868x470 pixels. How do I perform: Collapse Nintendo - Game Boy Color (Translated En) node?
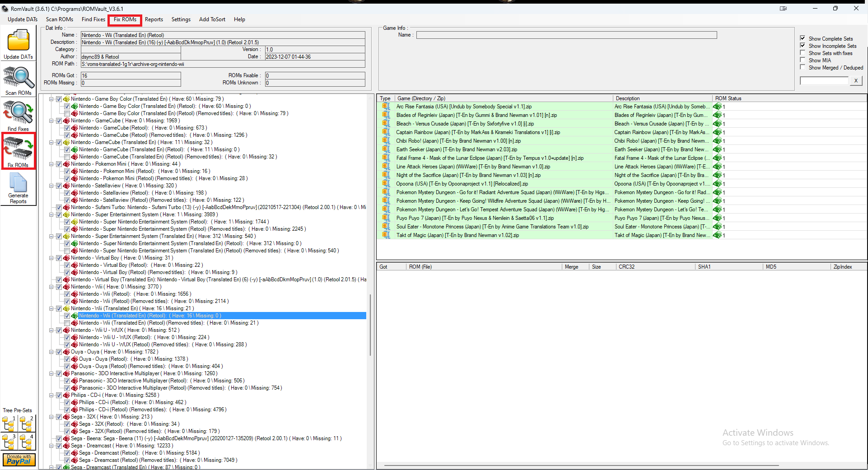tap(51, 99)
